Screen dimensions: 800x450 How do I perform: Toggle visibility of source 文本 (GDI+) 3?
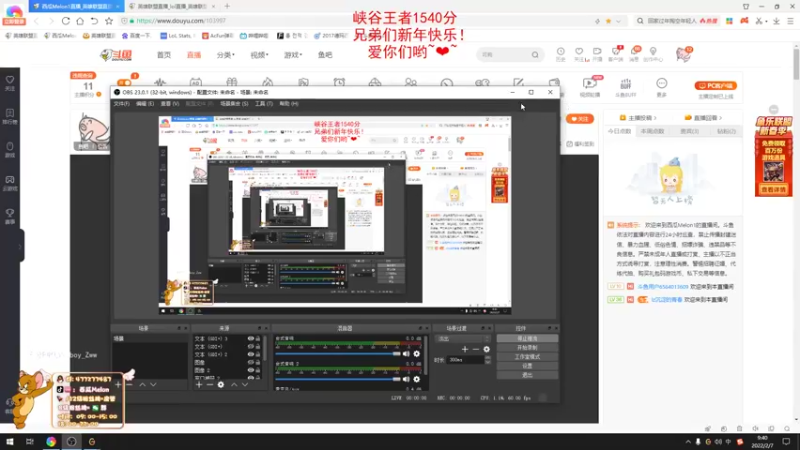[x=251, y=339]
